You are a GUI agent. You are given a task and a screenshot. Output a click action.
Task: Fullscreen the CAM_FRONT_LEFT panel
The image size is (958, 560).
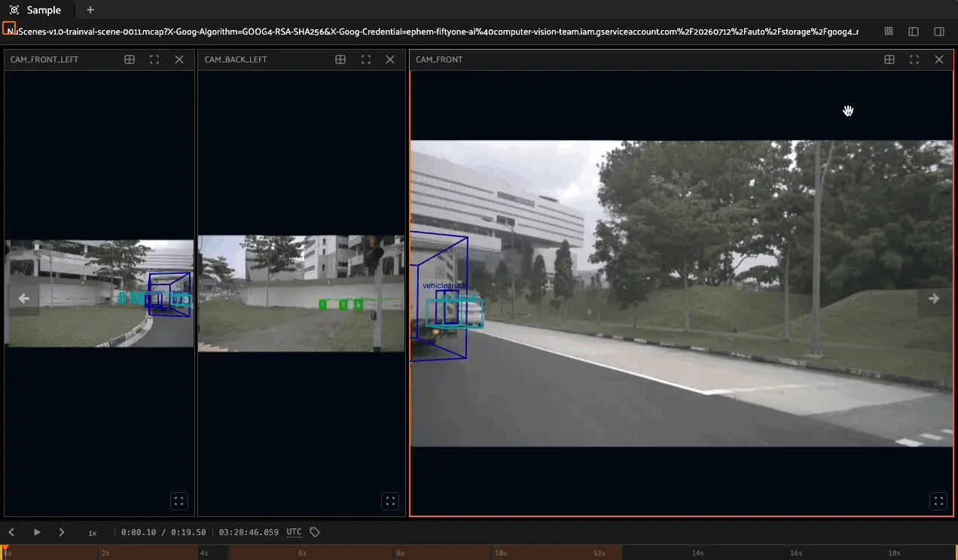(x=154, y=59)
